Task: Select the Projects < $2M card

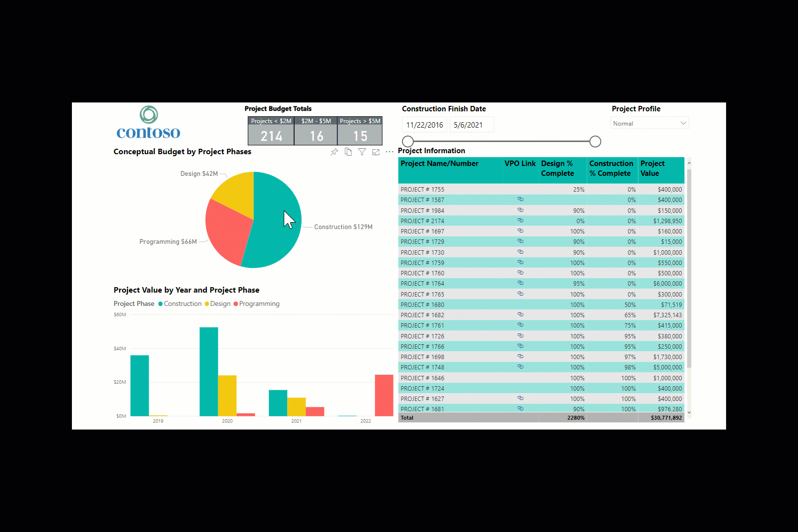Action: coord(271,131)
